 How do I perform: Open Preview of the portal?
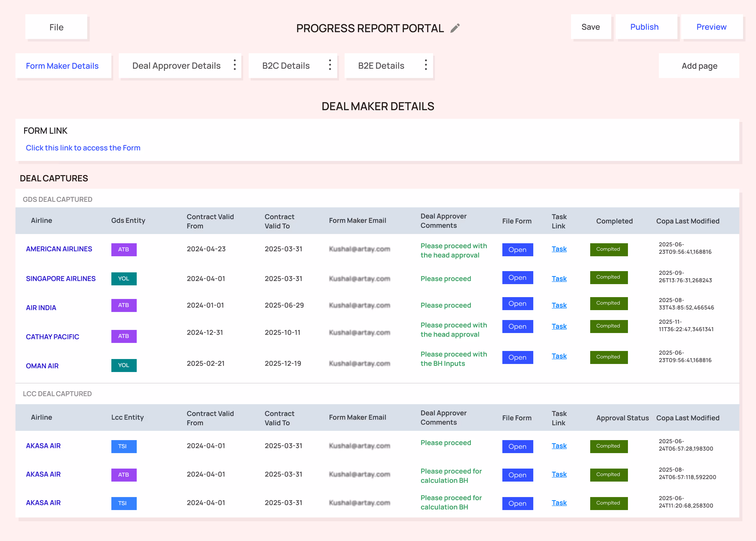tap(711, 27)
